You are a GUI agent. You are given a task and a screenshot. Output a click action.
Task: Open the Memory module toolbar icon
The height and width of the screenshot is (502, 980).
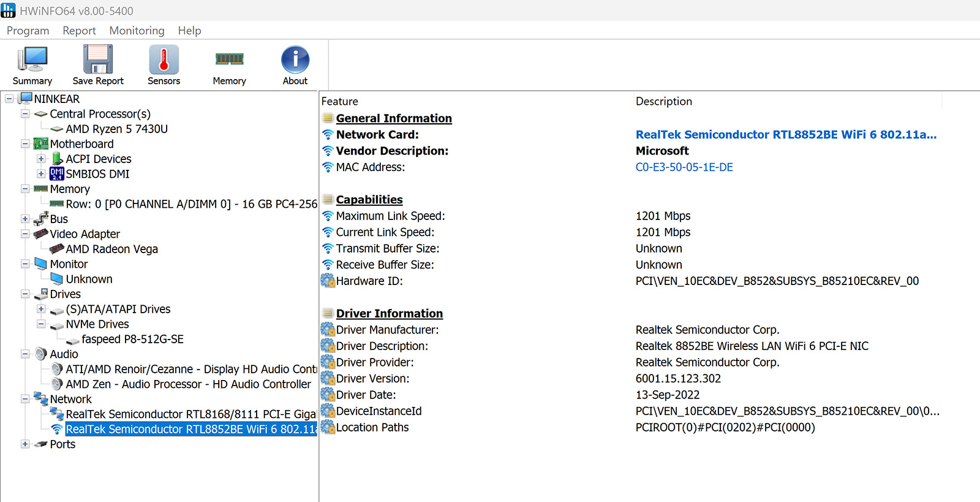click(x=230, y=59)
